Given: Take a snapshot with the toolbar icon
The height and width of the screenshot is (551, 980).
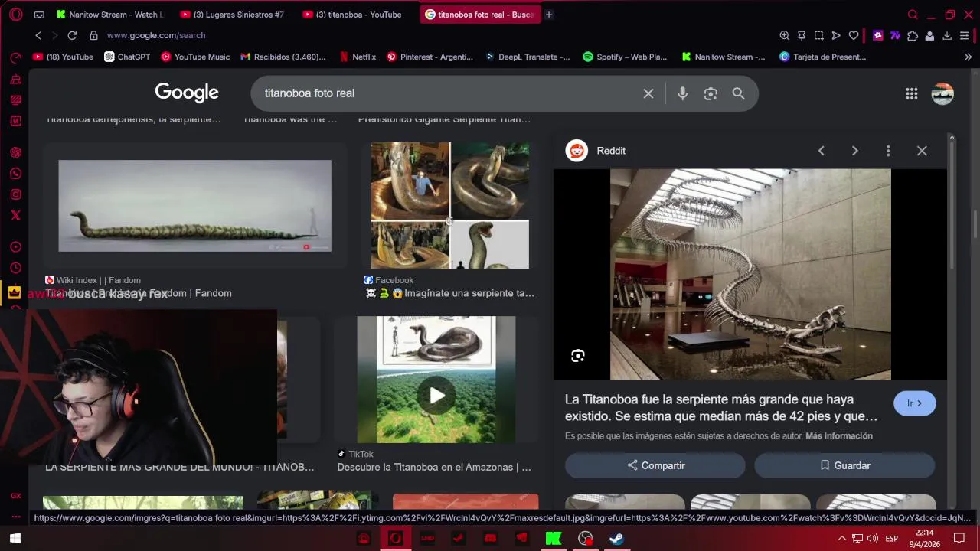Looking at the screenshot, I should point(819,35).
